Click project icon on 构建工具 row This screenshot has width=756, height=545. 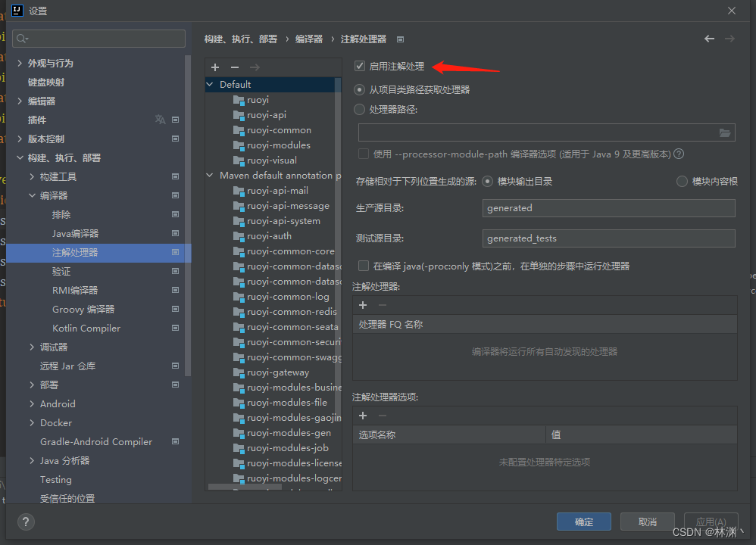click(x=176, y=176)
